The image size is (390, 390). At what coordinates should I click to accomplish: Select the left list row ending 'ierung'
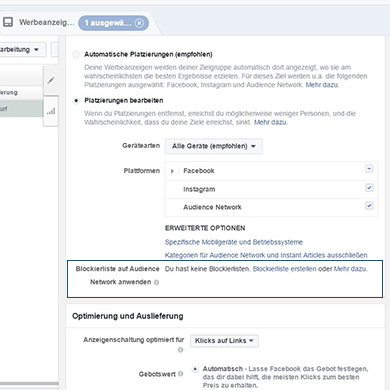coord(21,92)
